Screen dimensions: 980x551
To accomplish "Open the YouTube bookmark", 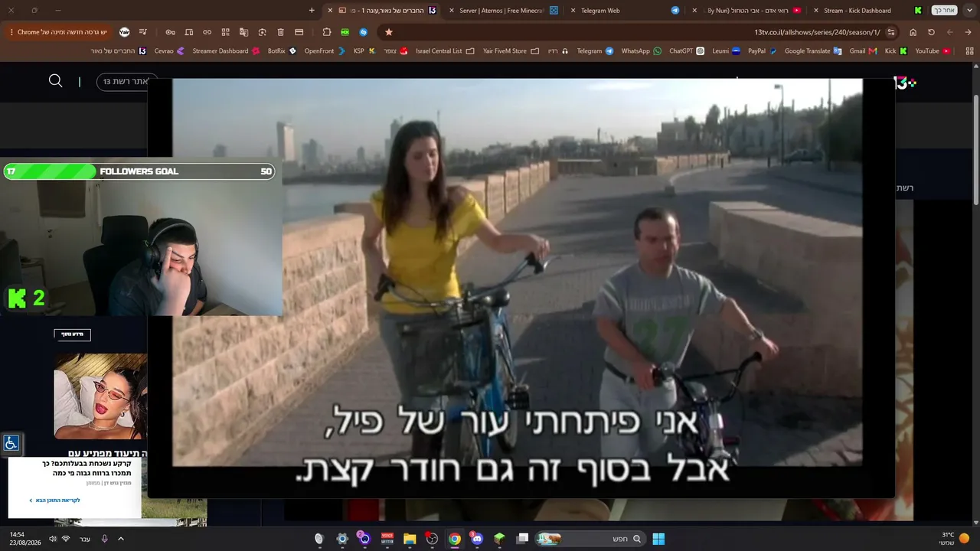I will point(933,51).
